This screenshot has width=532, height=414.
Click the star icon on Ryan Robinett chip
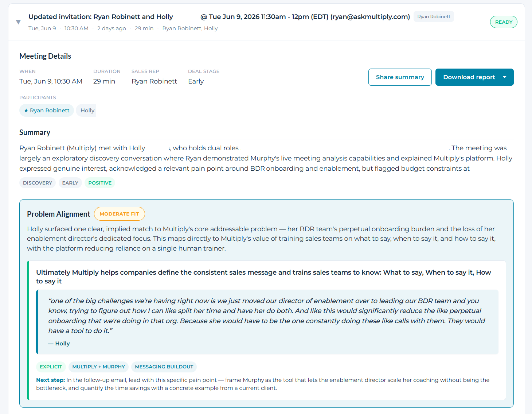click(x=26, y=111)
